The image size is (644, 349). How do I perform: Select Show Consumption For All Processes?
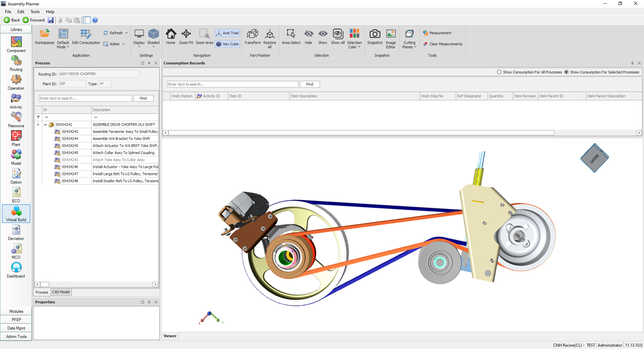tap(500, 72)
